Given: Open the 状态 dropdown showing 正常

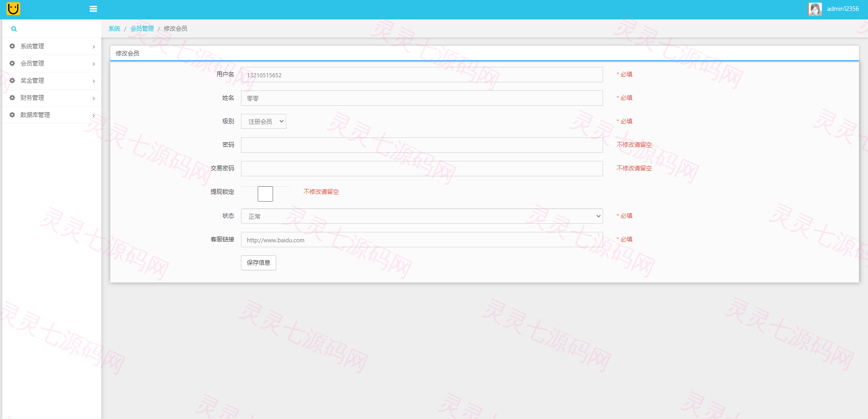Looking at the screenshot, I should pos(422,216).
